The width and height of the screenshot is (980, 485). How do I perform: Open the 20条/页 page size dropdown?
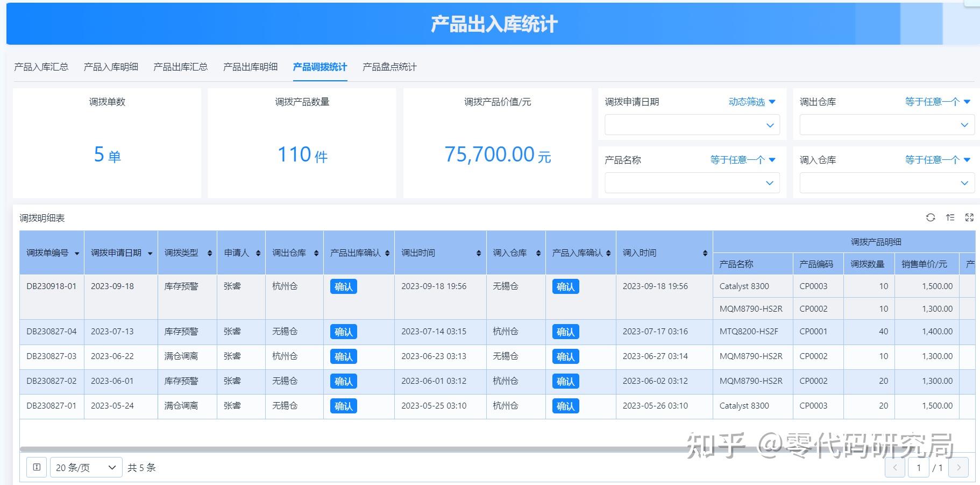tap(85, 467)
